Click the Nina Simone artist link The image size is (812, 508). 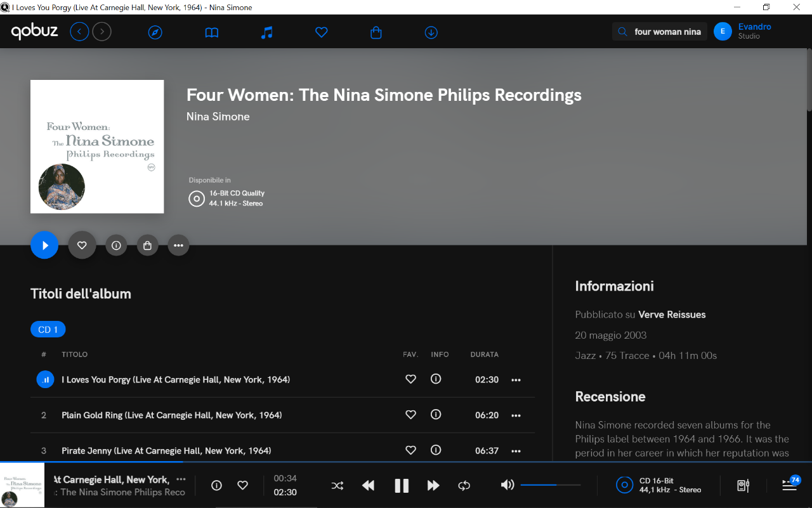pyautogui.click(x=218, y=117)
